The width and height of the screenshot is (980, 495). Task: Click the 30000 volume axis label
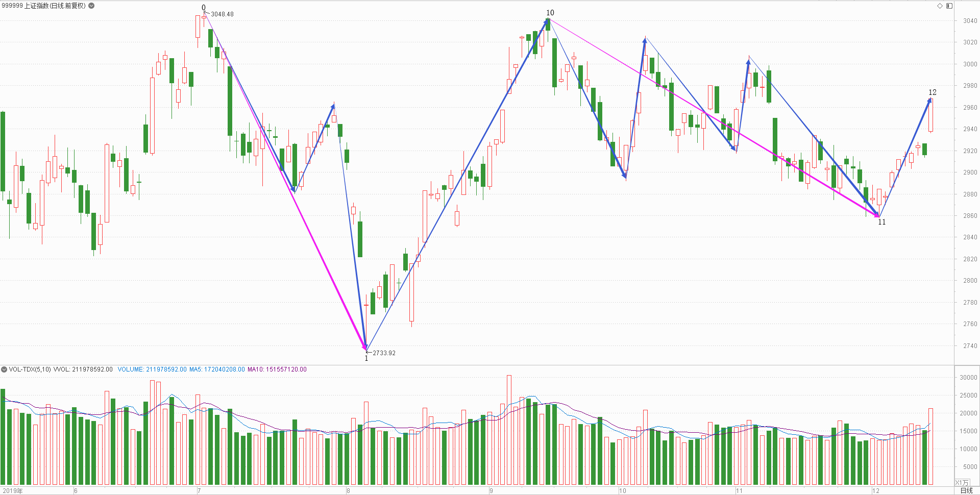click(968, 378)
